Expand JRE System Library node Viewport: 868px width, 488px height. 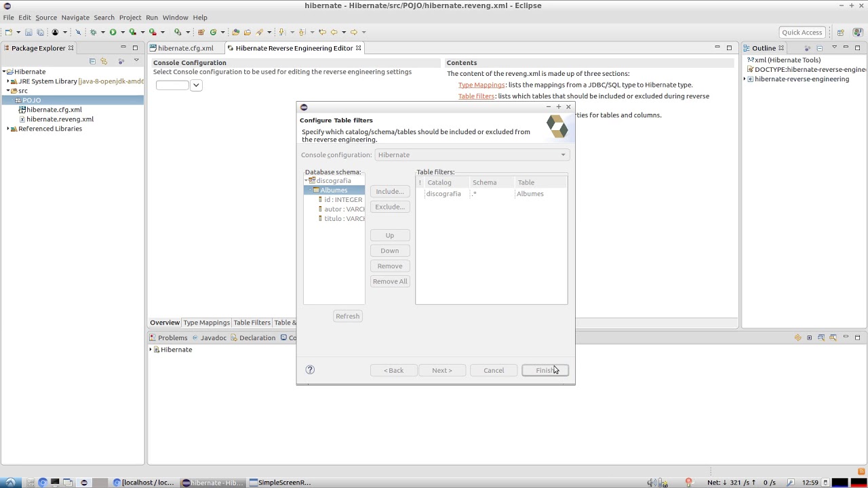pyautogui.click(x=8, y=81)
